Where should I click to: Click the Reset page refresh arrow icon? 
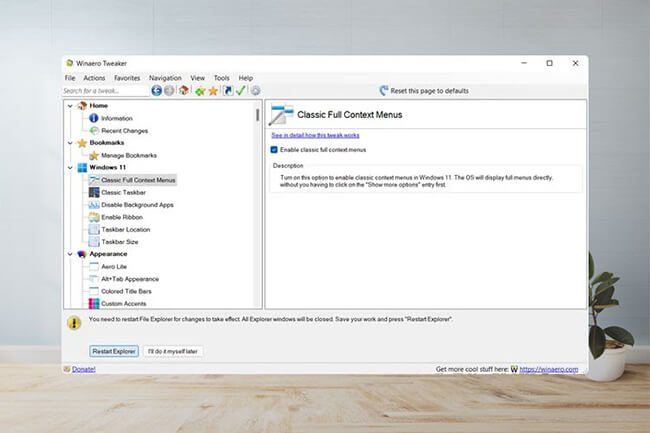point(384,90)
